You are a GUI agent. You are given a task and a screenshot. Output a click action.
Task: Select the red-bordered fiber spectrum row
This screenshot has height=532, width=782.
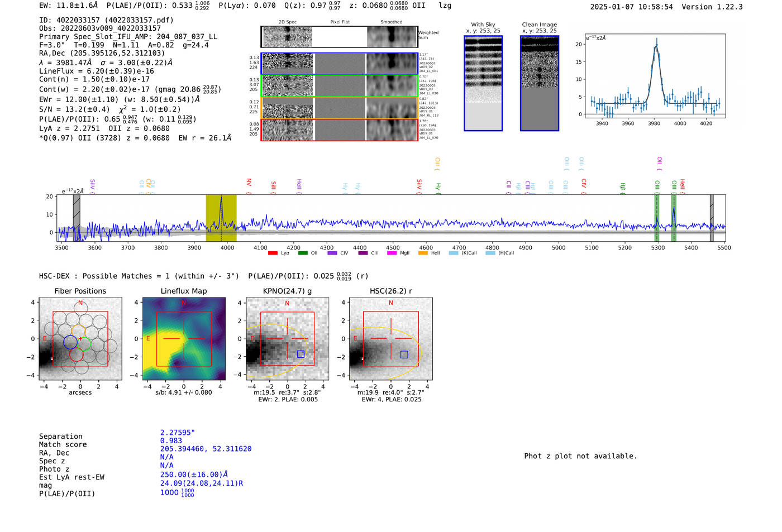point(339,130)
